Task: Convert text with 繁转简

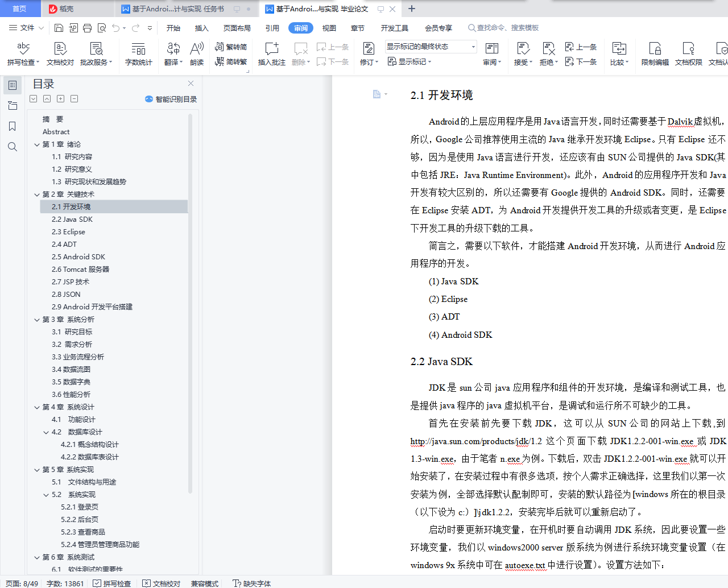Action: [231, 47]
